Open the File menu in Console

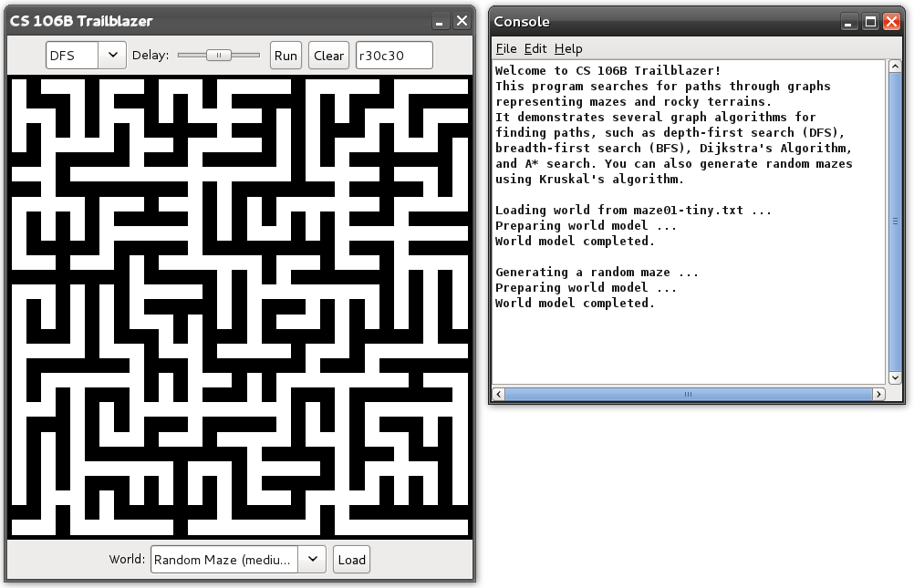[505, 48]
